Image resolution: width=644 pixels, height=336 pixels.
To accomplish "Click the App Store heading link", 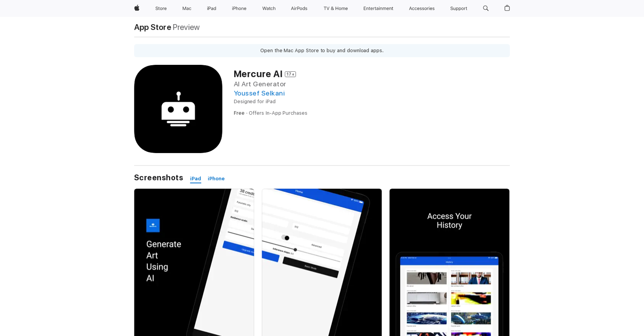I will pyautogui.click(x=153, y=27).
